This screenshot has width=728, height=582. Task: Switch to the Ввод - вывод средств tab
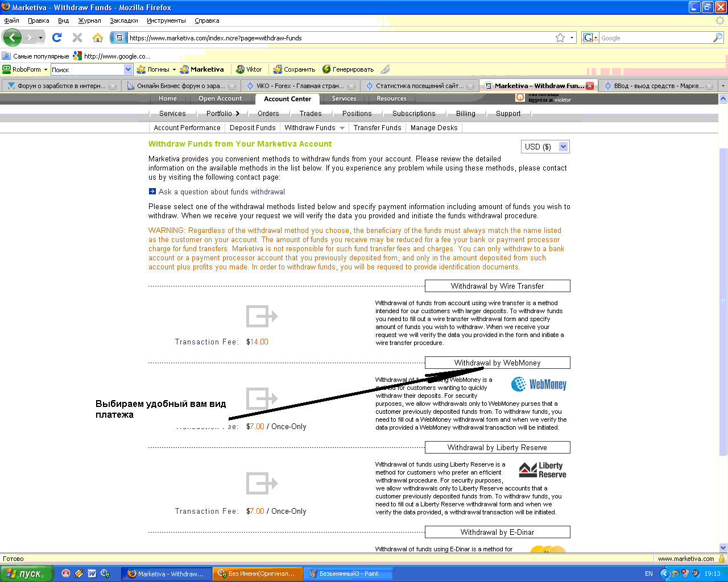(x=658, y=86)
